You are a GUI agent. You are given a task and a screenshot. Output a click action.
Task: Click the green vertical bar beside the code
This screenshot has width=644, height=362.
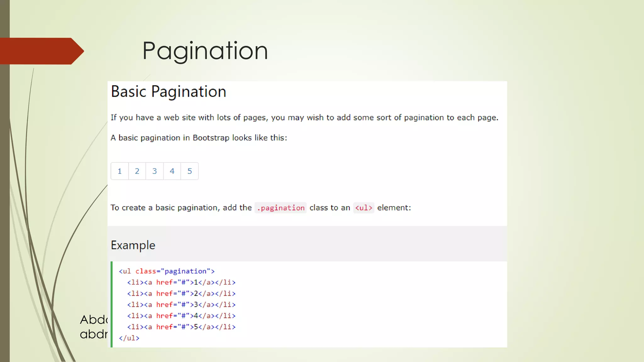click(112, 304)
